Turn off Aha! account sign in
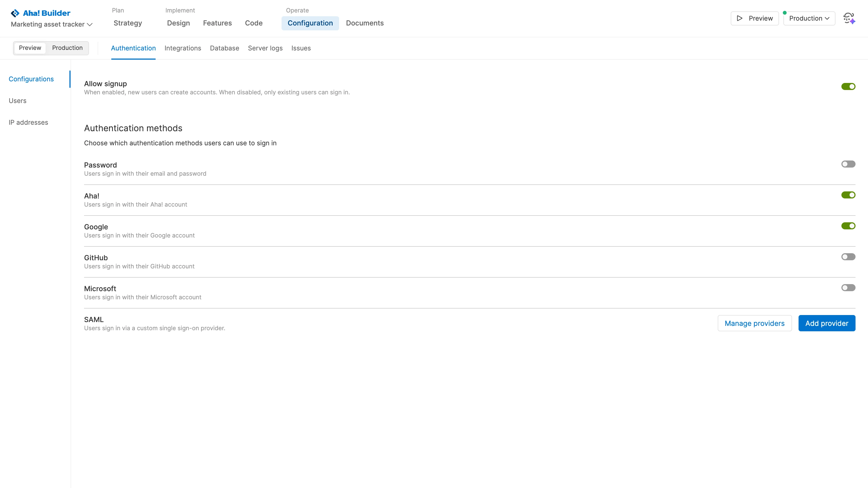 848,195
